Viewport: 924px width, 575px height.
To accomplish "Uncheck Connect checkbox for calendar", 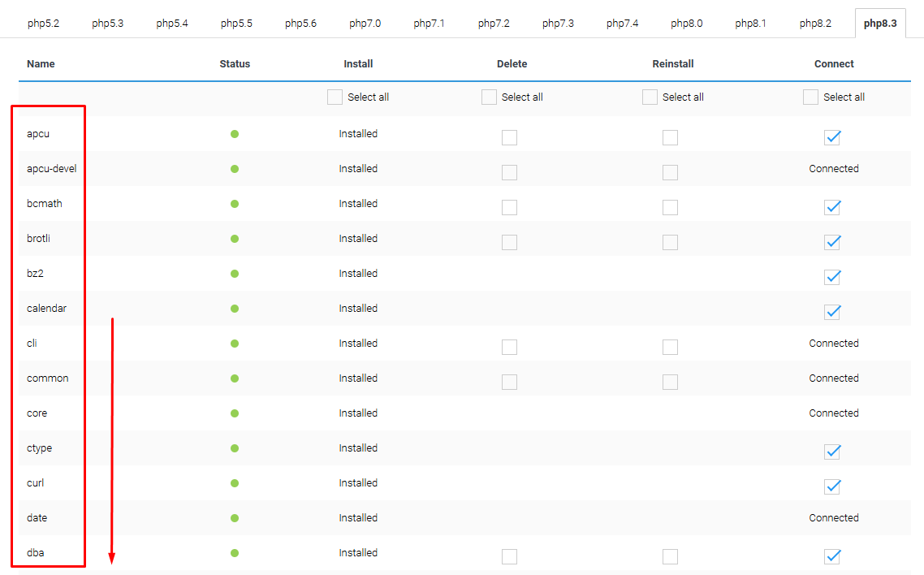I will click(x=832, y=312).
